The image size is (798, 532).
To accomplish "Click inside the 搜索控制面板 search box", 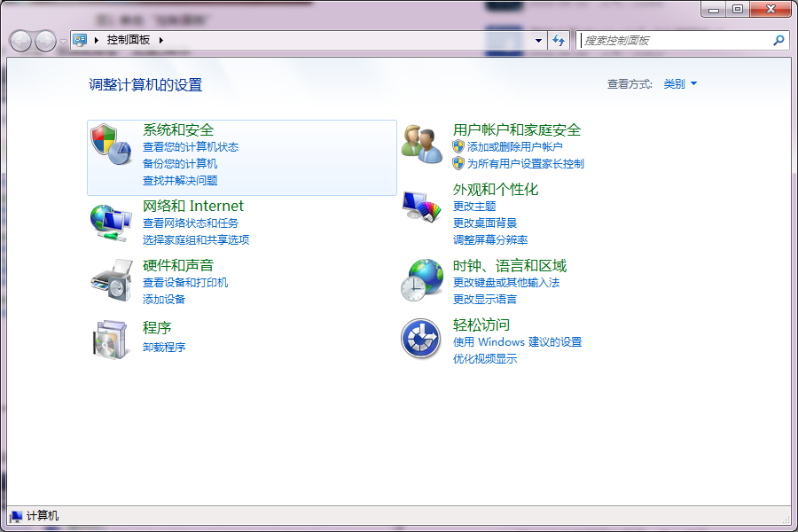I will click(x=683, y=40).
